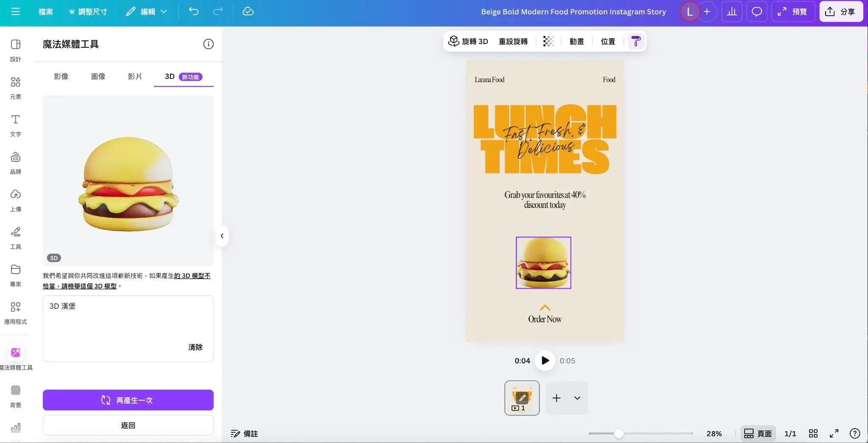Screen dimensions: 868x443
Task: Collapse the side panel with arrow handle
Action: point(222,236)
